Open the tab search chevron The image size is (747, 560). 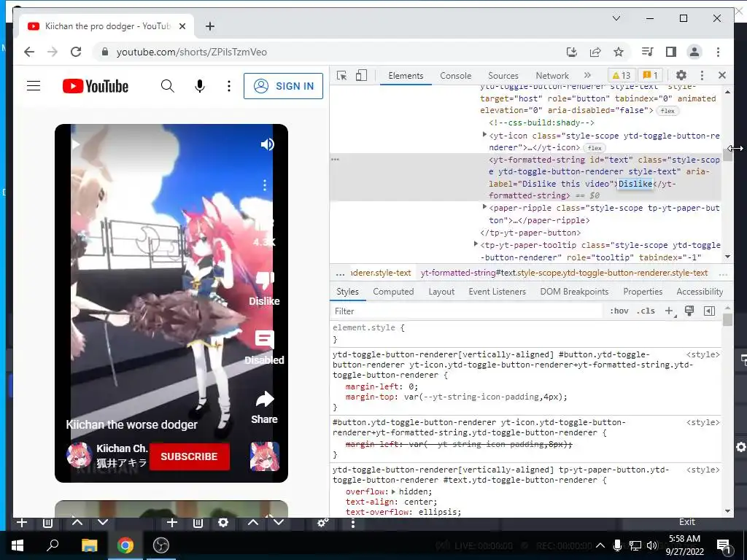click(x=616, y=18)
